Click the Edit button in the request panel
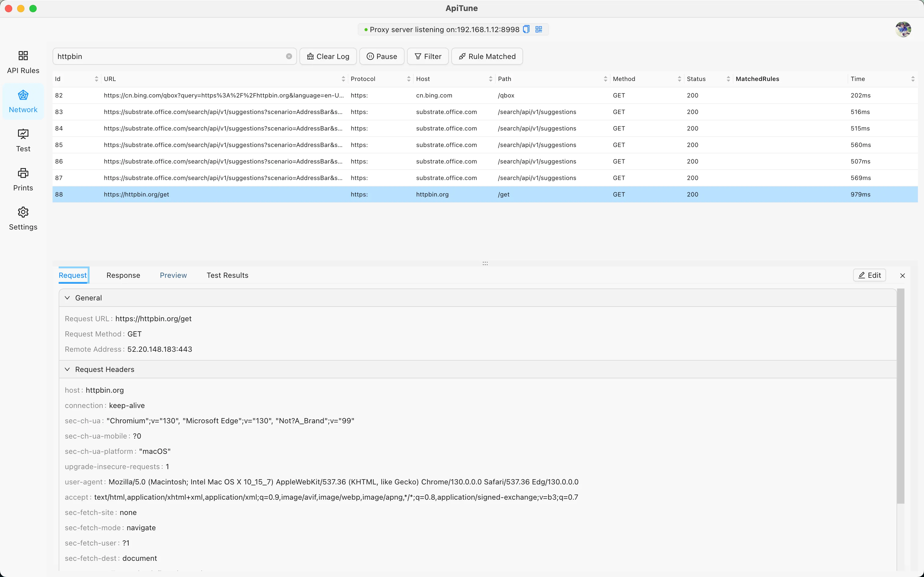This screenshot has height=577, width=924. pos(870,275)
